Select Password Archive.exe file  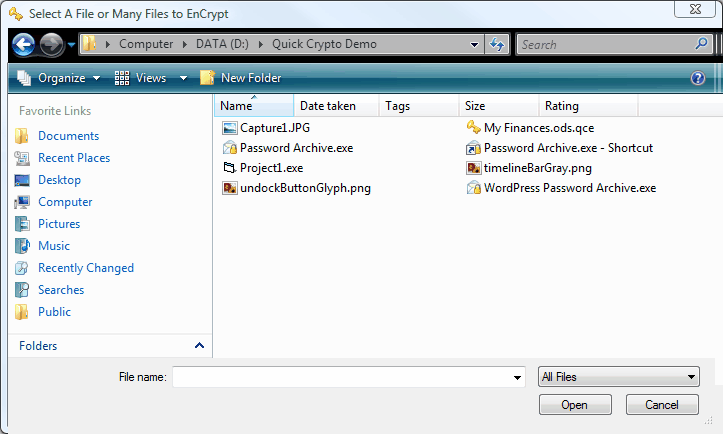click(x=287, y=148)
